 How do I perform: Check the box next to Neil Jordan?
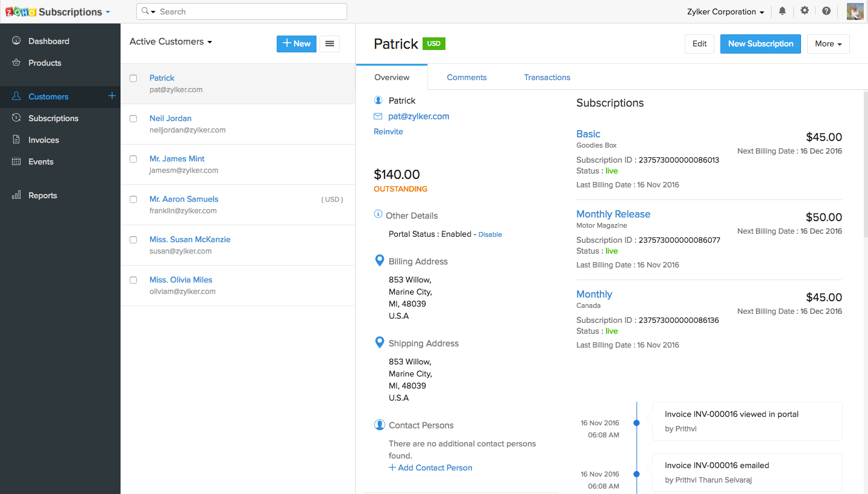[133, 119]
